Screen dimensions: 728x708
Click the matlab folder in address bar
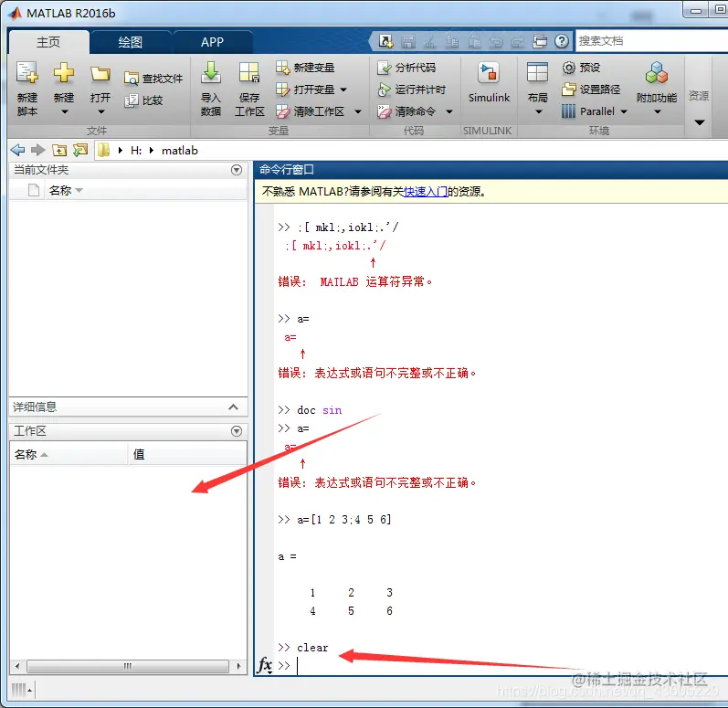(180, 151)
